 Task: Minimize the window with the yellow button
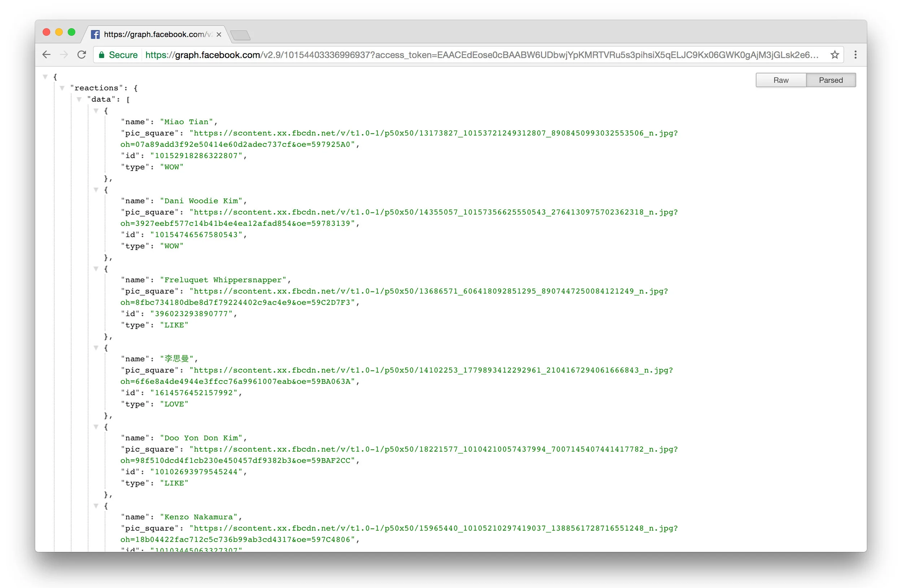pos(59,32)
